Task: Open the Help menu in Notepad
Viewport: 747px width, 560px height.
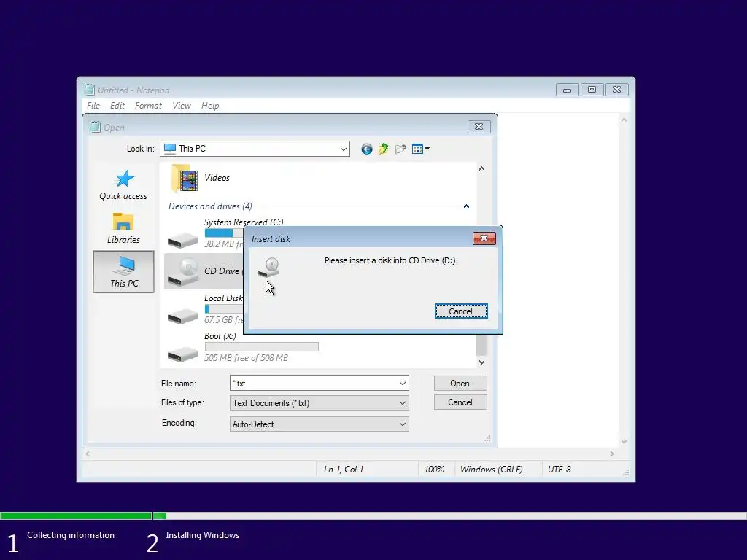Action: (x=210, y=106)
